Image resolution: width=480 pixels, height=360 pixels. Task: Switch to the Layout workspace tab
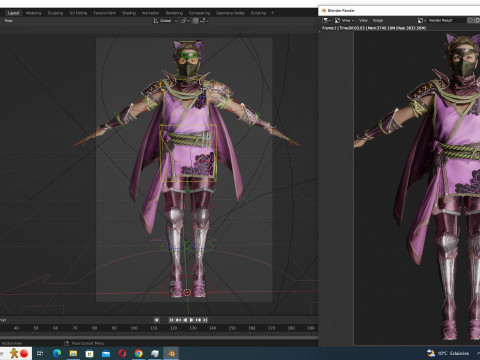pos(13,13)
